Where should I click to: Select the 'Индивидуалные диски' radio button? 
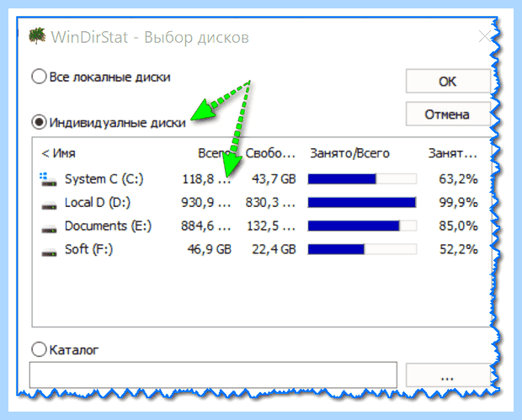[x=39, y=122]
